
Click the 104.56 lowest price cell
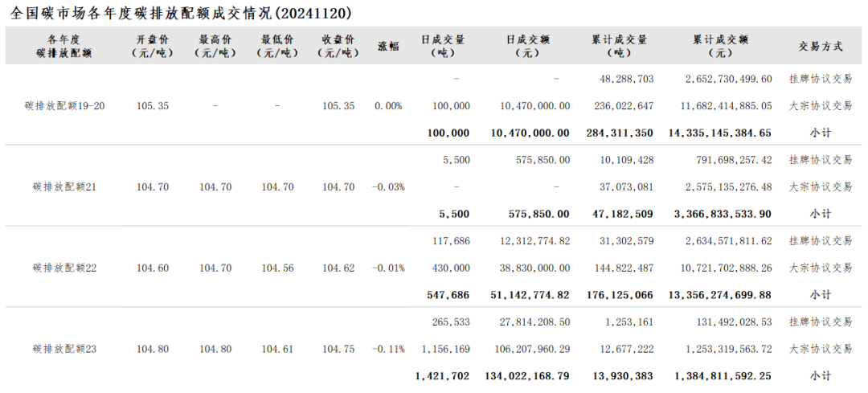(277, 268)
